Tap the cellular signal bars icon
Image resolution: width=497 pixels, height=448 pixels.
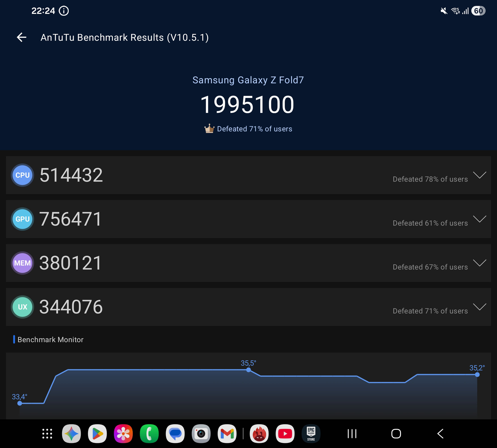pyautogui.click(x=465, y=11)
